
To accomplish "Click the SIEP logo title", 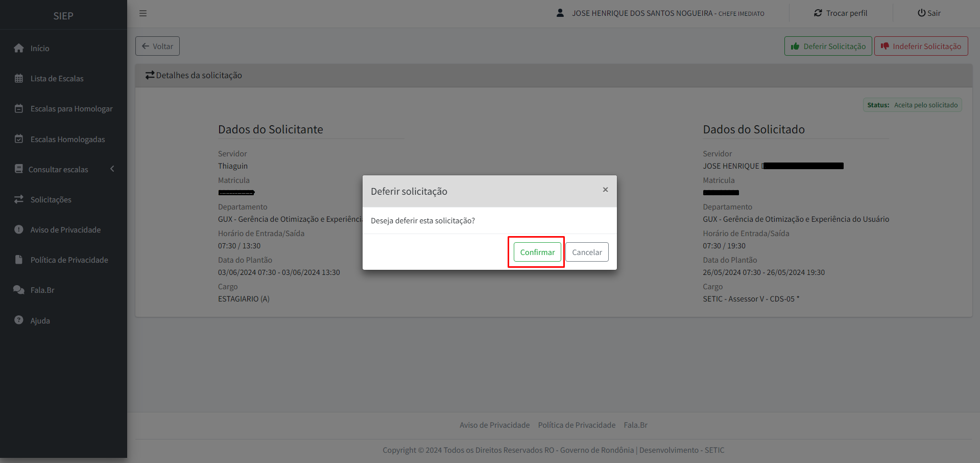I will point(63,16).
